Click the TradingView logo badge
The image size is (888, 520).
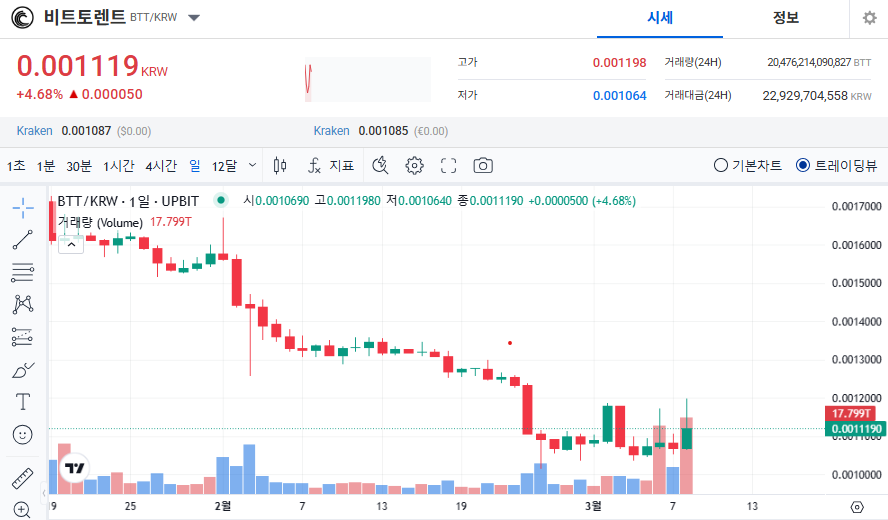[x=74, y=468]
